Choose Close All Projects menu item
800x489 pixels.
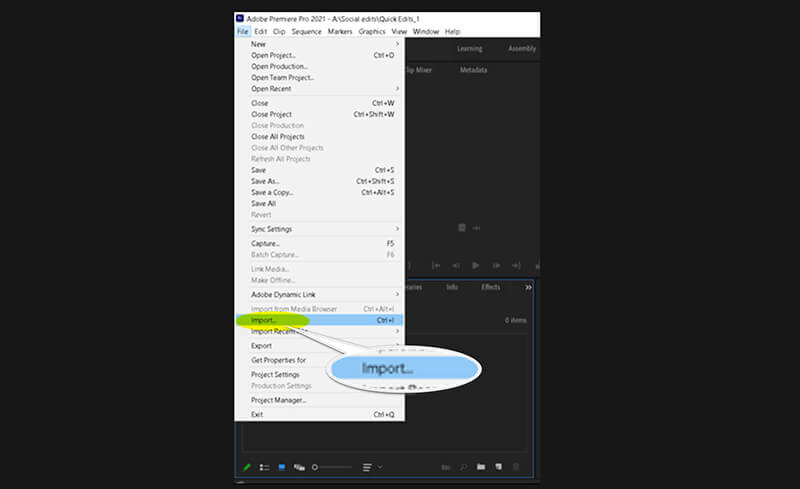[319, 136]
